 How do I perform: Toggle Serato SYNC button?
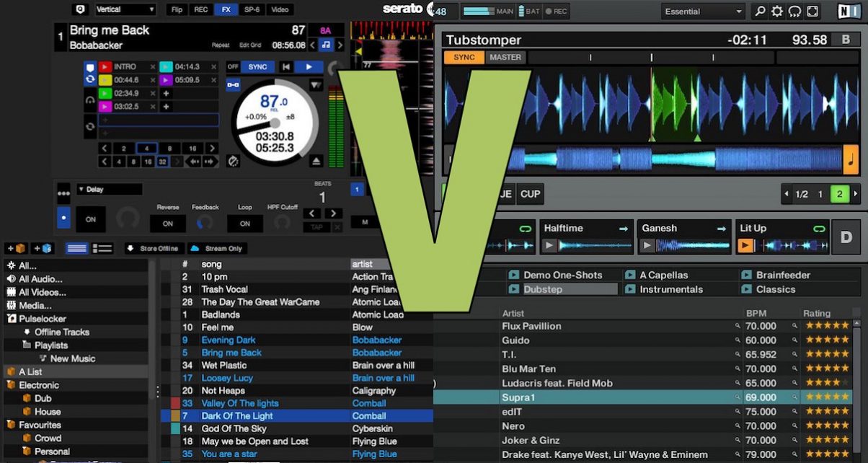[257, 67]
